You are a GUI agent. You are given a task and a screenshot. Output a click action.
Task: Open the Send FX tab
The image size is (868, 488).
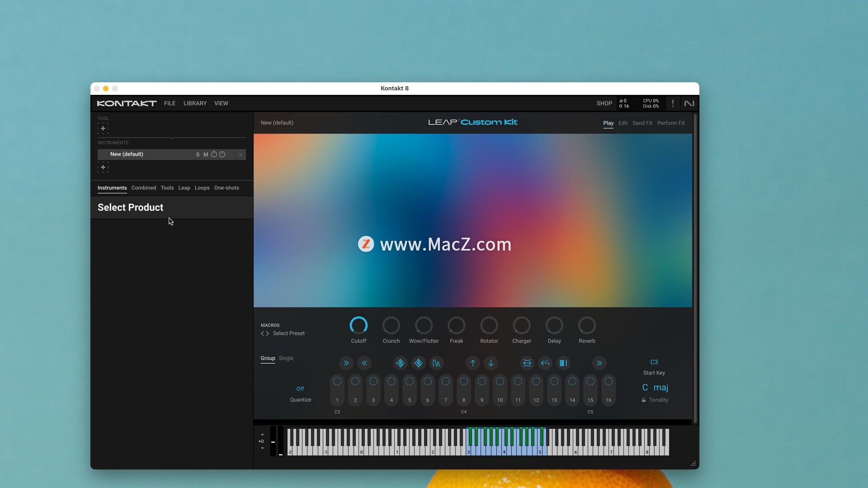(642, 123)
